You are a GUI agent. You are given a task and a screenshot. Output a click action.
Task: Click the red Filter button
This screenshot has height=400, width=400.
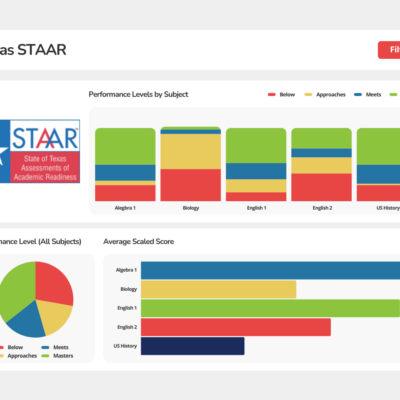389,50
